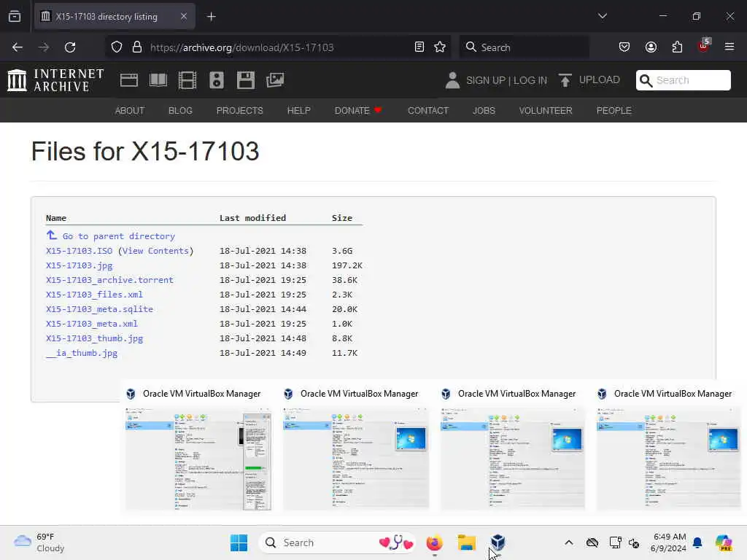Click the site padlock icon
The height and width of the screenshot is (560, 747).
(x=137, y=47)
